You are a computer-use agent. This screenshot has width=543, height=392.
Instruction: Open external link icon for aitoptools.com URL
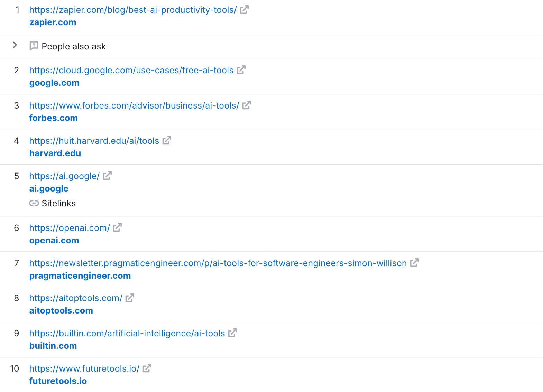(x=130, y=298)
